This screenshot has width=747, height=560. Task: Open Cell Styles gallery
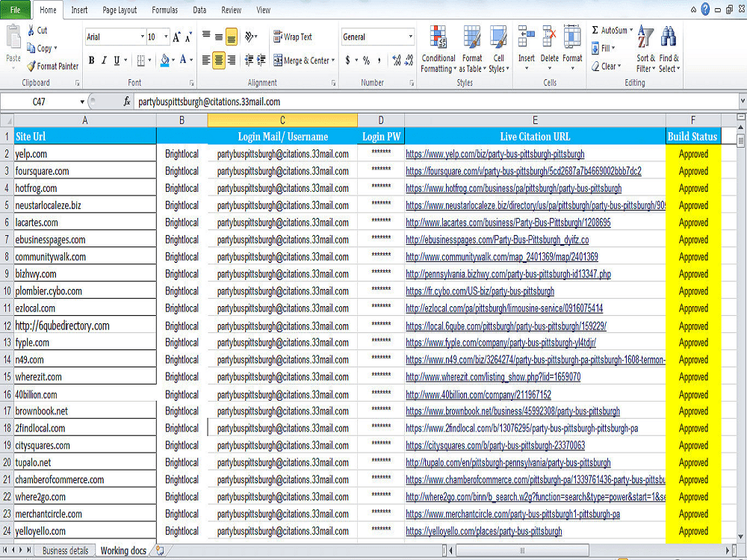499,49
